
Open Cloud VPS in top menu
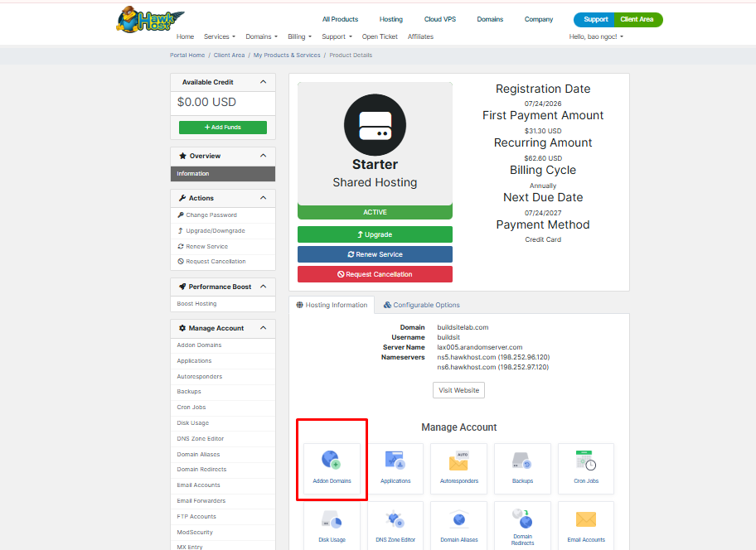[x=439, y=19]
